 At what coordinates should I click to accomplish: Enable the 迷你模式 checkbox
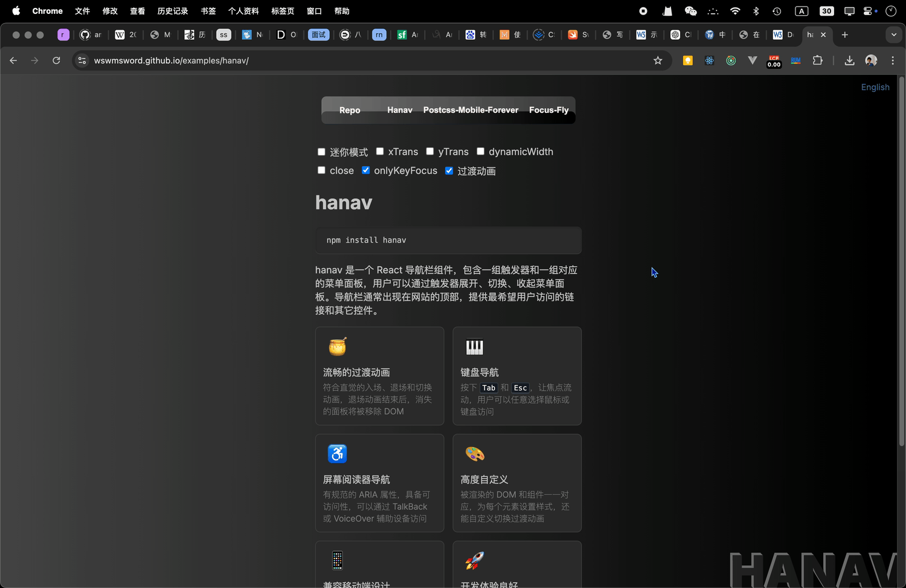pos(321,152)
